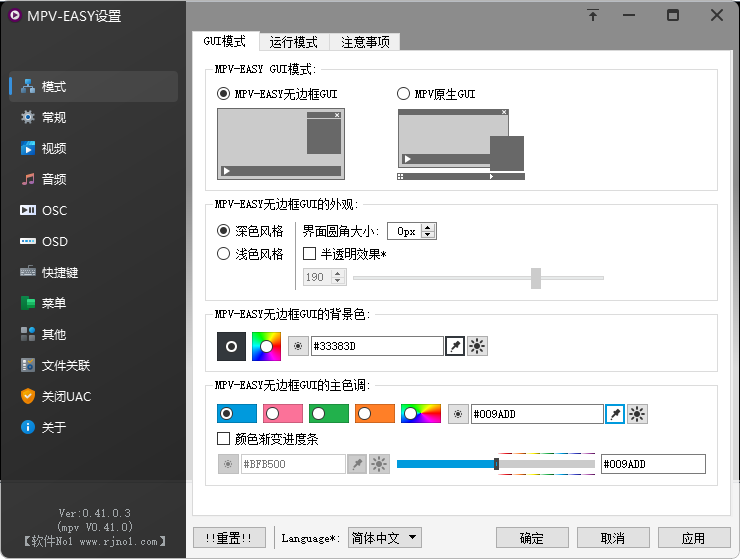Open the 文件关联 file association section

pyautogui.click(x=93, y=365)
